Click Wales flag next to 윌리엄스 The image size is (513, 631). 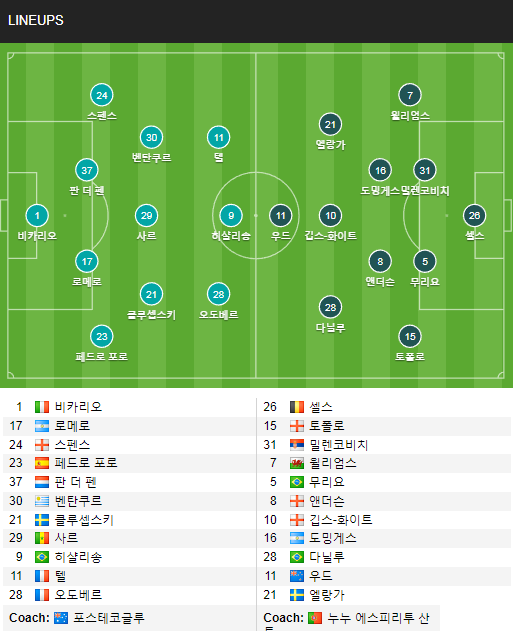pyautogui.click(x=297, y=463)
